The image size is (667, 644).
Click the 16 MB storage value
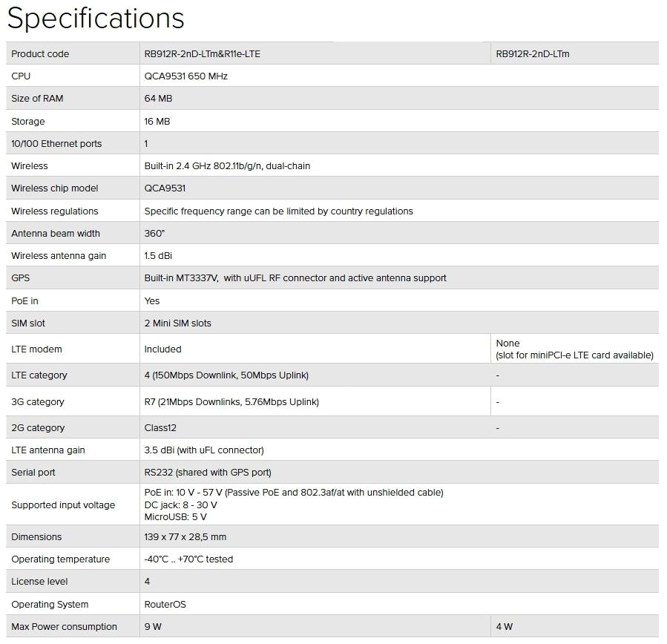[x=157, y=122]
